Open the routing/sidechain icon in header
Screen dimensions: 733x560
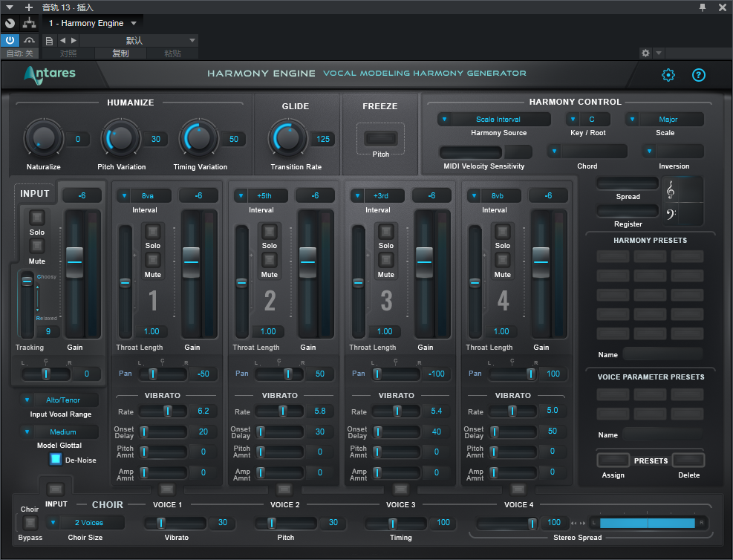coord(29,23)
